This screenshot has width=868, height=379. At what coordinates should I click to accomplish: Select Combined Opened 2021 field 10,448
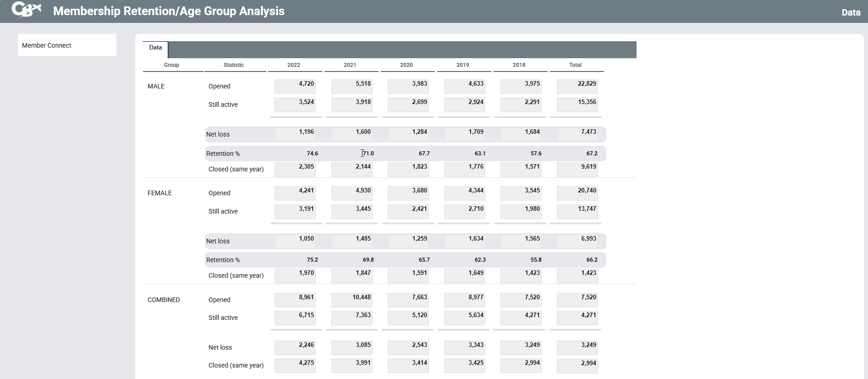(x=352, y=299)
